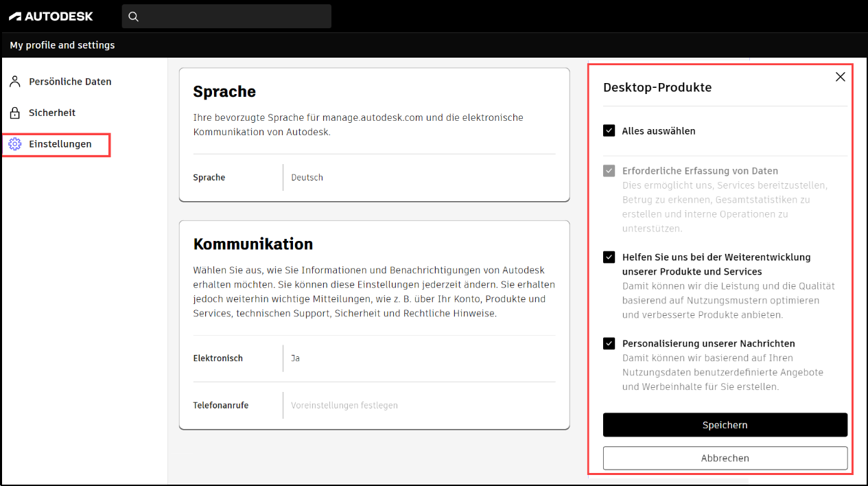Click the Autodesk logo

pyautogui.click(x=51, y=15)
